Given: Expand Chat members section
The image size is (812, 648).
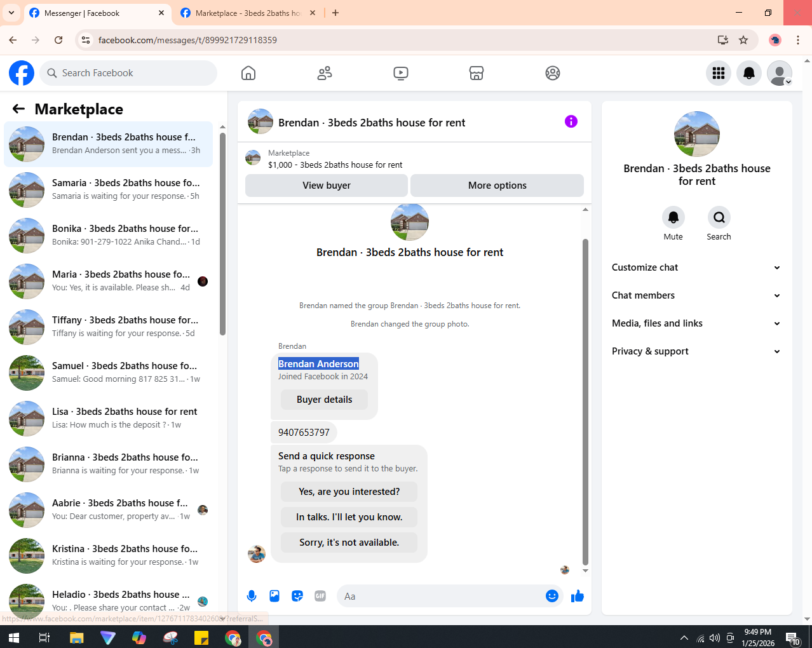Looking at the screenshot, I should [x=696, y=295].
